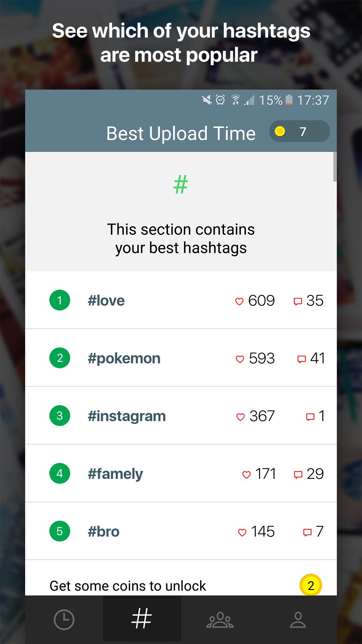Open the profile person tab

(x=298, y=619)
